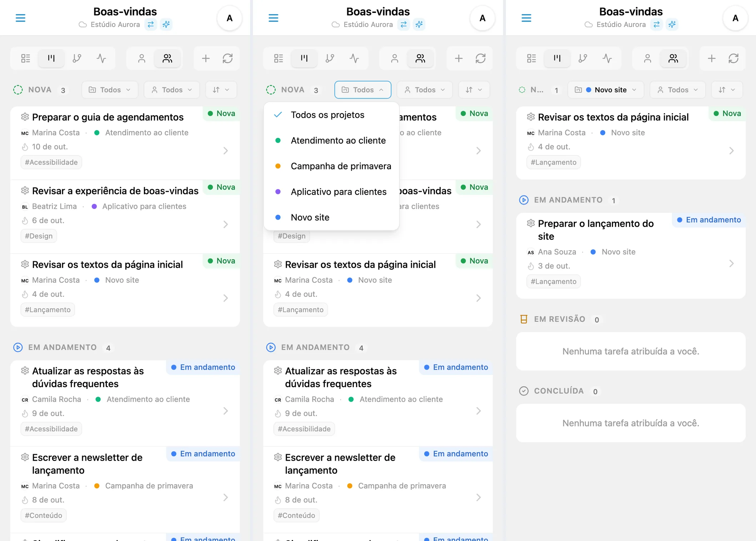Click 'Em andamento' badge on left 'Escrever a newsletter'

click(203, 454)
